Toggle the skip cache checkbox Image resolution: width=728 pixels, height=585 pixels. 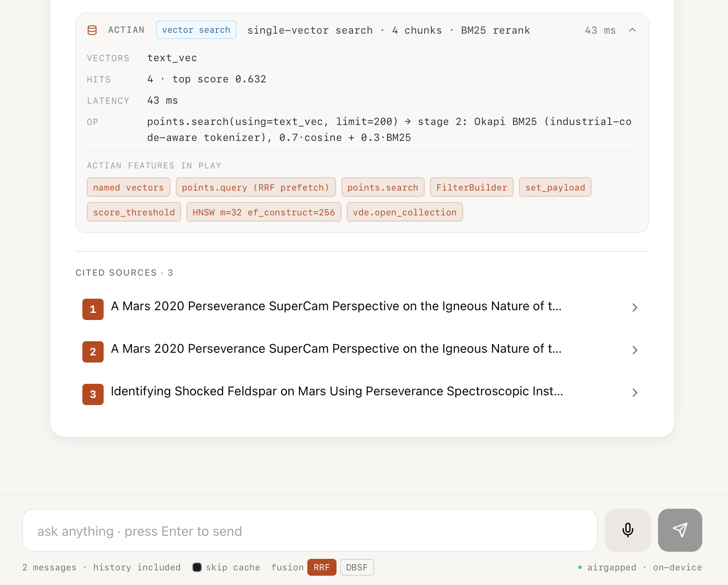[x=197, y=567]
